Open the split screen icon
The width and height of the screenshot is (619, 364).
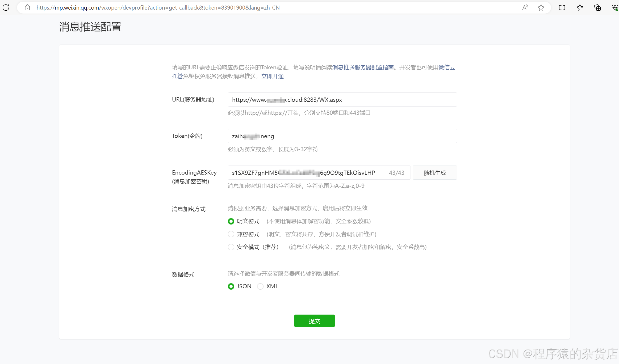[562, 7]
